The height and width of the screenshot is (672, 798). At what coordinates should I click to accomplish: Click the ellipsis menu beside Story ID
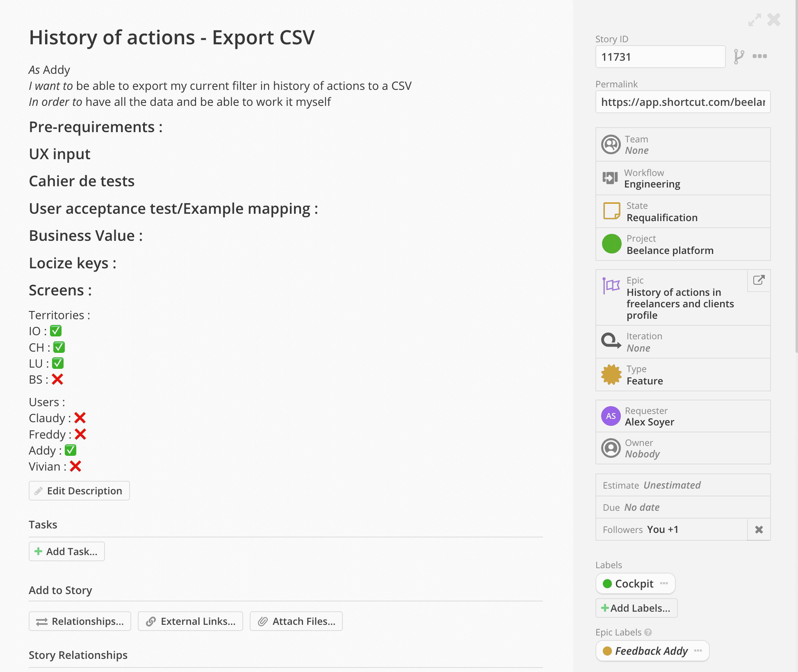(759, 57)
